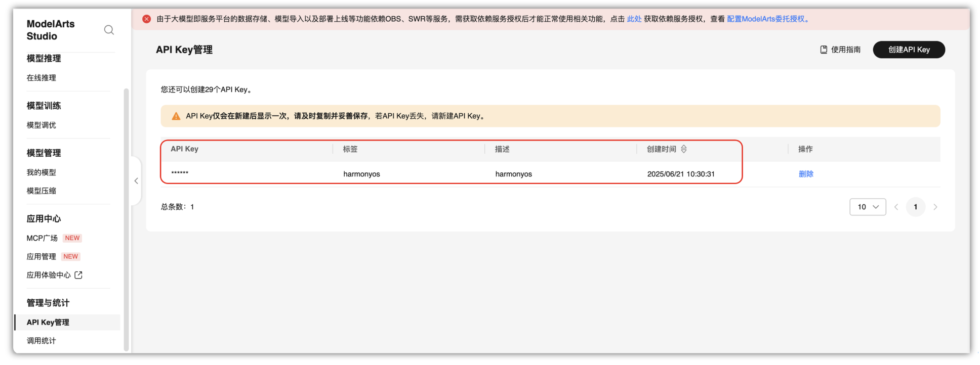Viewport: 980px width, 365px height.
Task: Select page 1 in the pagination
Action: click(916, 207)
